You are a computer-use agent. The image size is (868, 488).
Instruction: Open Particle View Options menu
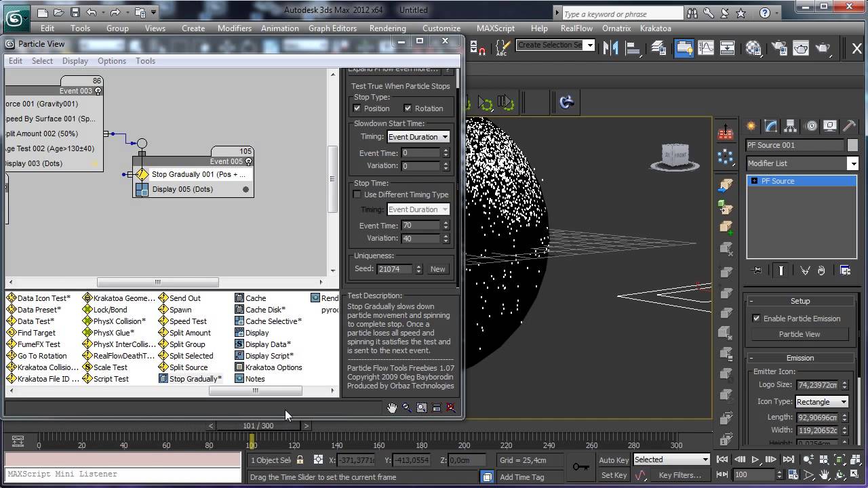pos(112,61)
